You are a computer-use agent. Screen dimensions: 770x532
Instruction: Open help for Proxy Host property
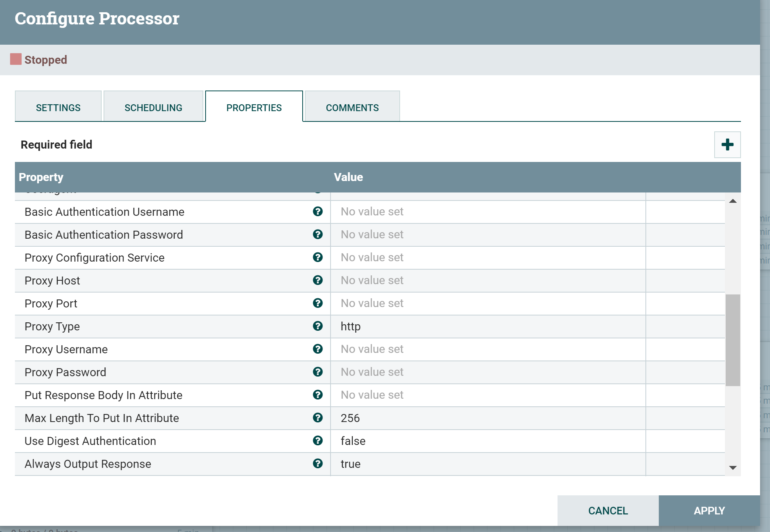318,280
